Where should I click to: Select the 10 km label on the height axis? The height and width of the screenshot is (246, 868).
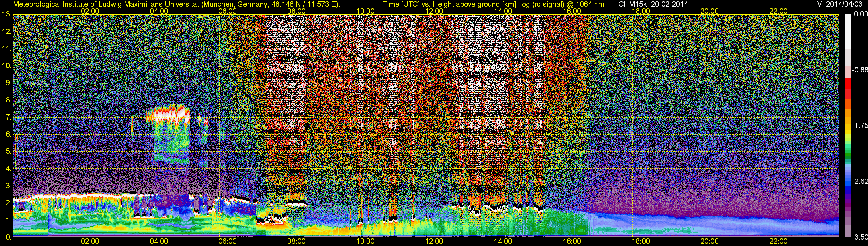point(6,66)
